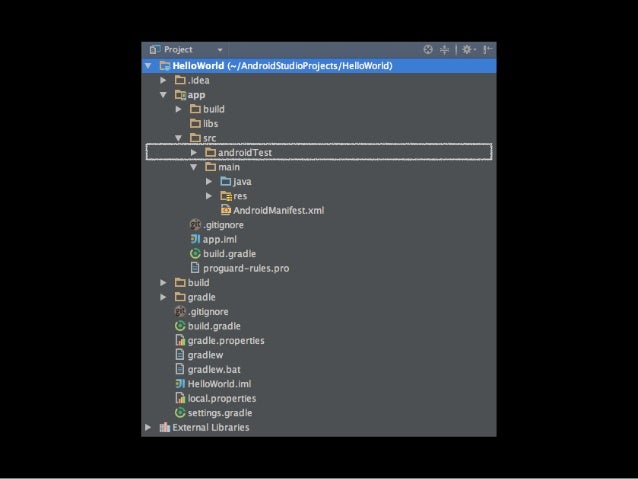Click the libs folder icon
The width and height of the screenshot is (638, 479).
[195, 123]
